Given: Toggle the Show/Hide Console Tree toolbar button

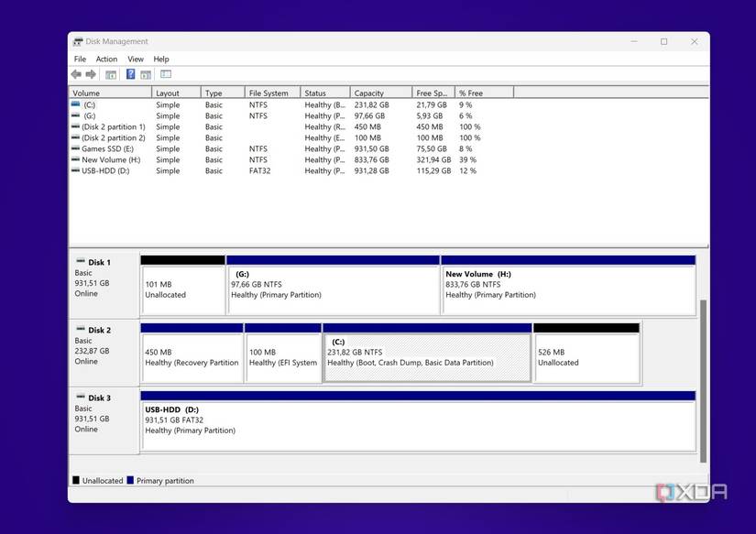Looking at the screenshot, I should 109,74.
